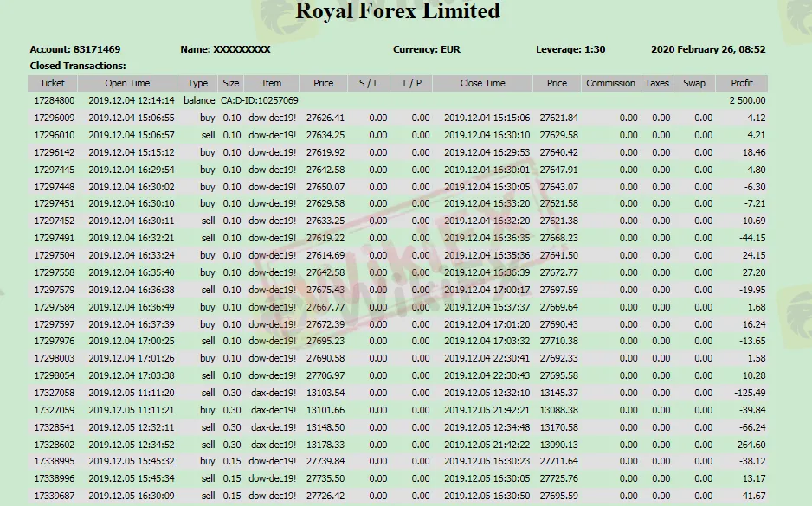Select ticket number 17297976

(x=55, y=341)
